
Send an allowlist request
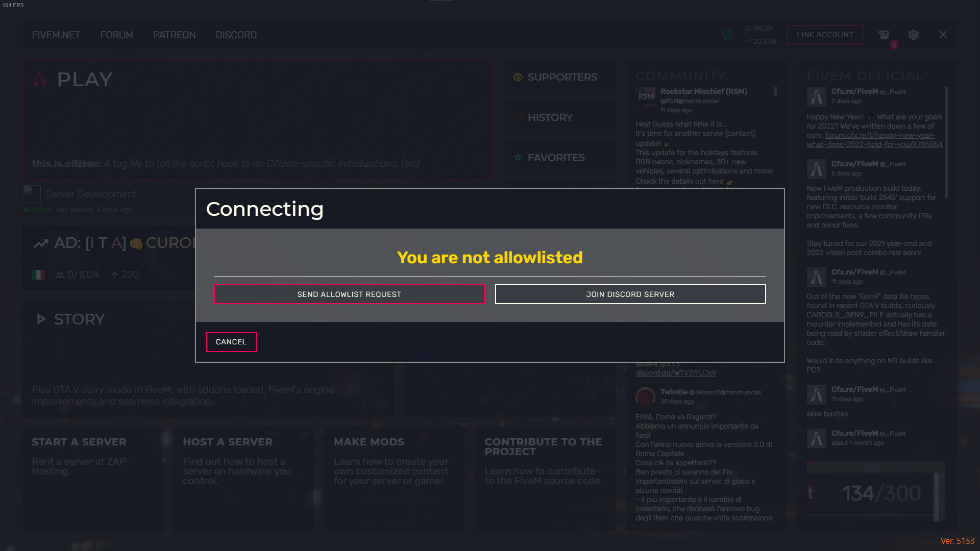349,294
